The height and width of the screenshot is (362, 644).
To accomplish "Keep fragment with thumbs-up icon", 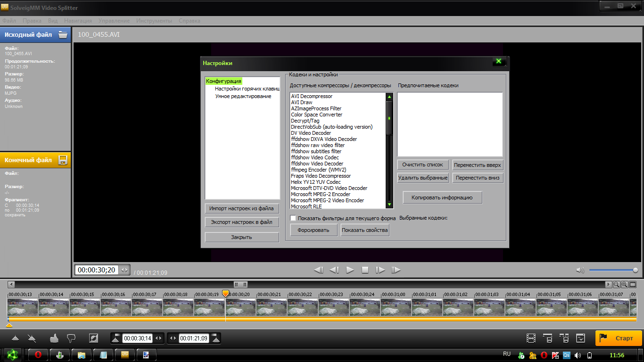I will [54, 338].
